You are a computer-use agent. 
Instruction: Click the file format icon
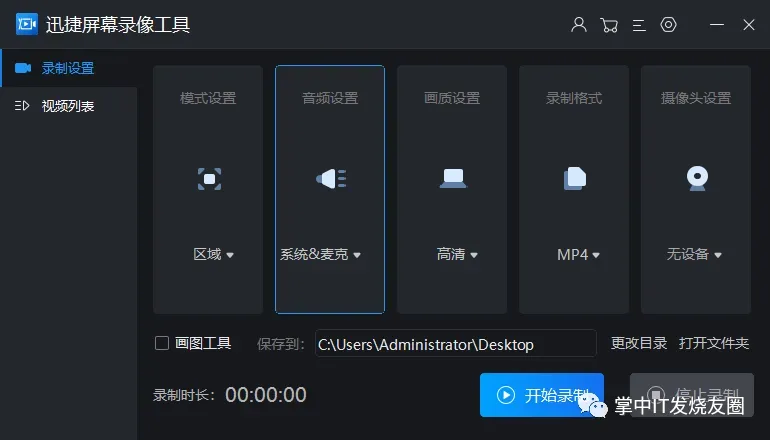tap(575, 178)
